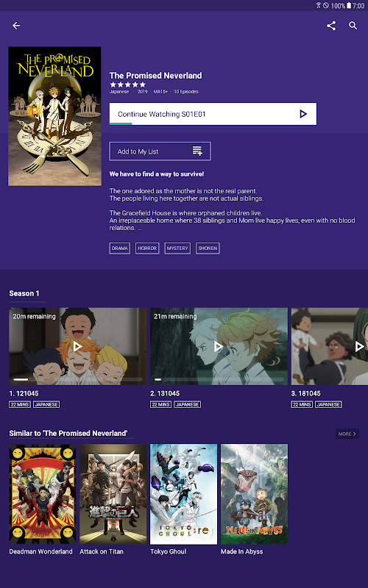The width and height of the screenshot is (368, 588).
Task: Click the add-to-list icon
Action: click(x=197, y=151)
